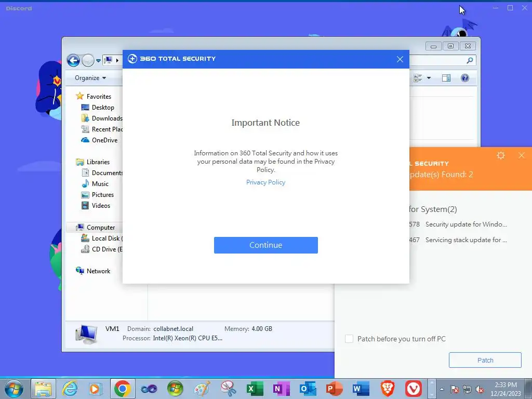
Task: Open the Videos library
Action: click(96, 206)
